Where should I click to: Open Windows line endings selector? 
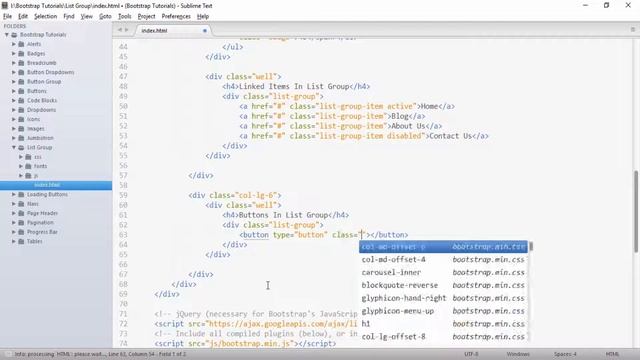(518, 354)
